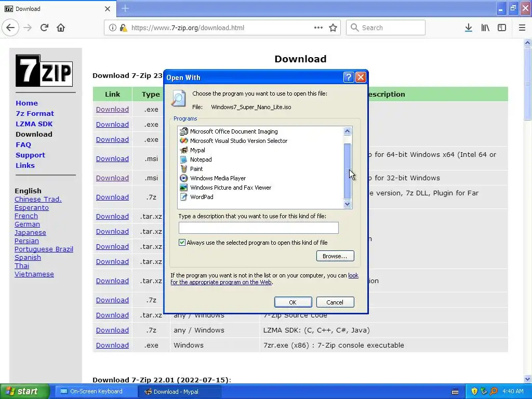Toggle the sidebar view icon
532x399 pixels.
click(x=502, y=28)
